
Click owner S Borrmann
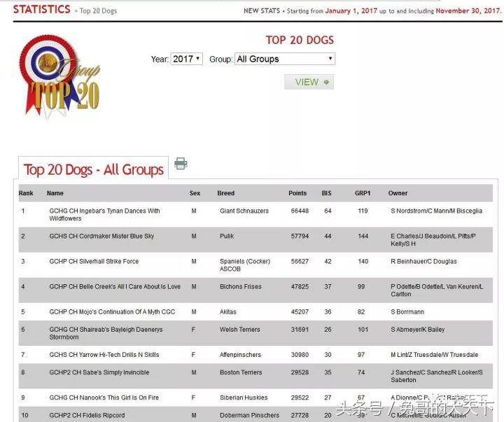click(407, 311)
